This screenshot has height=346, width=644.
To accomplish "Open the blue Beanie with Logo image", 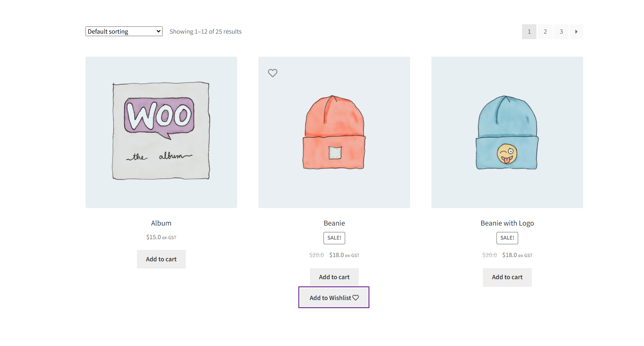I will [507, 132].
